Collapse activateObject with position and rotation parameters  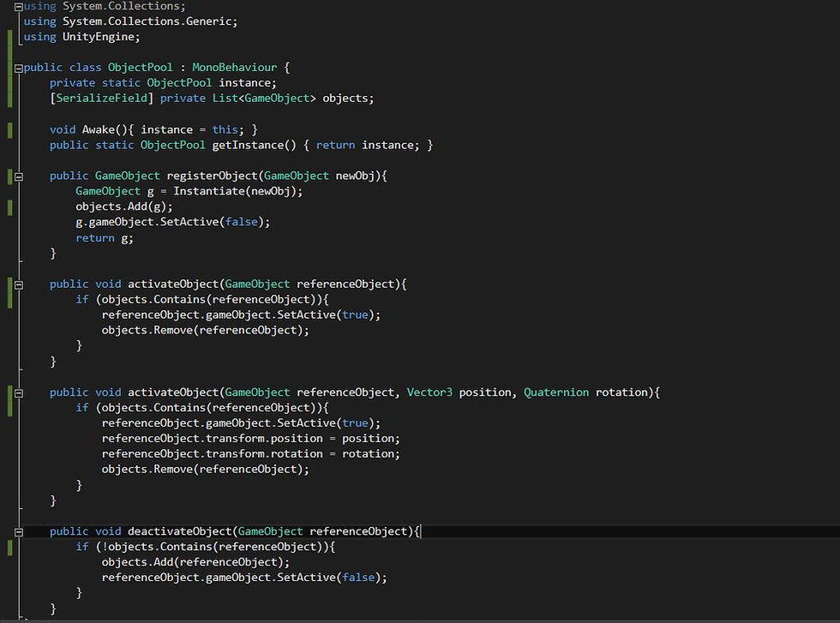pos(19,393)
